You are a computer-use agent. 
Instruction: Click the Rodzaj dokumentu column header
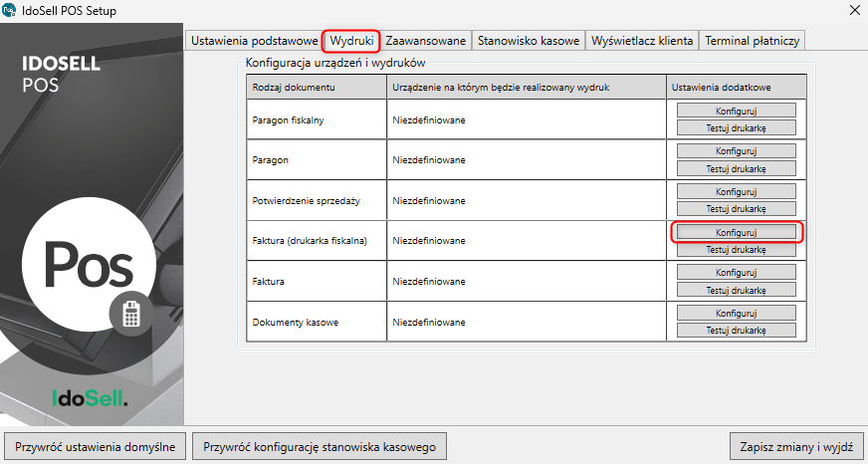coord(317,88)
